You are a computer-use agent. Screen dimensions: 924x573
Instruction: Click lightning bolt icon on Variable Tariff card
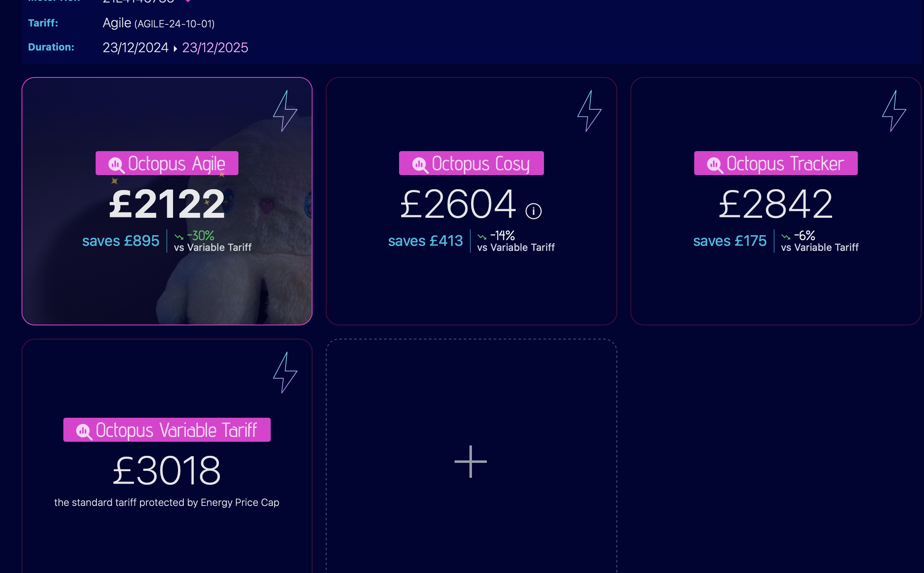[x=285, y=373]
